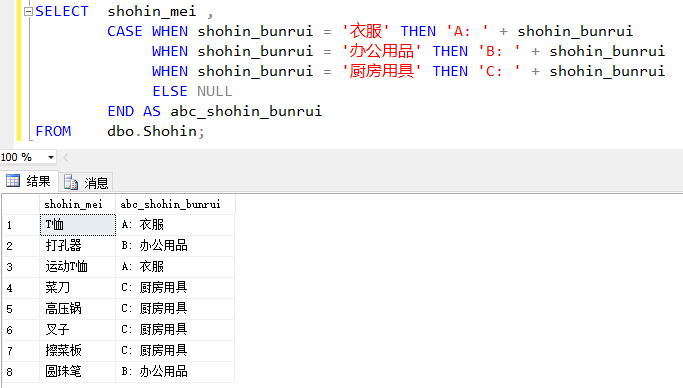Click the 'A: 衣服' cell in row 1

(x=175, y=225)
